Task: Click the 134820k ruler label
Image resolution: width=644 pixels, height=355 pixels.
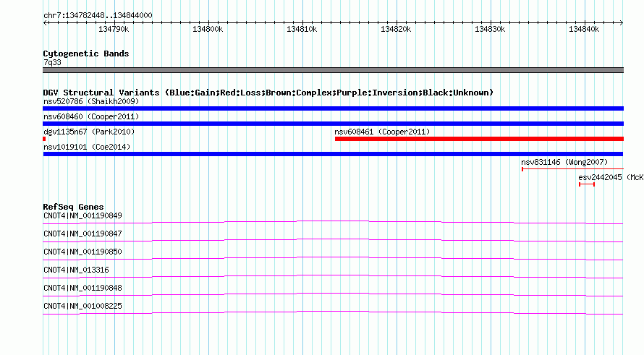Action: (396, 29)
